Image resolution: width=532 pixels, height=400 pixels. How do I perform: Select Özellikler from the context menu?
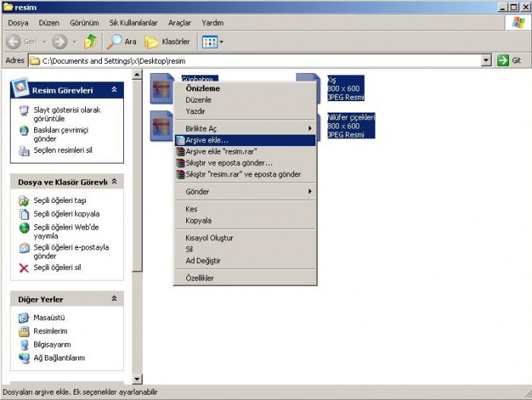pos(200,278)
